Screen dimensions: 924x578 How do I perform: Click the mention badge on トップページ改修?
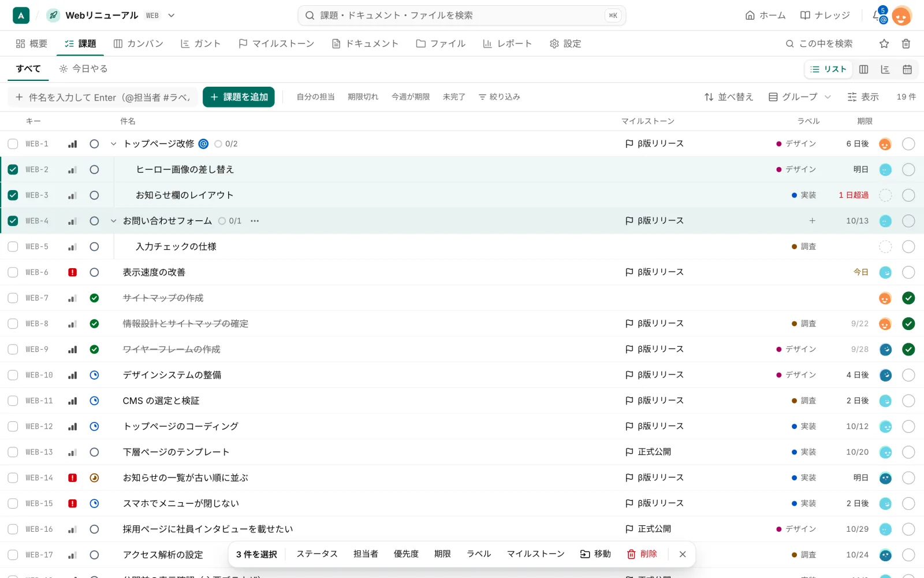203,144
